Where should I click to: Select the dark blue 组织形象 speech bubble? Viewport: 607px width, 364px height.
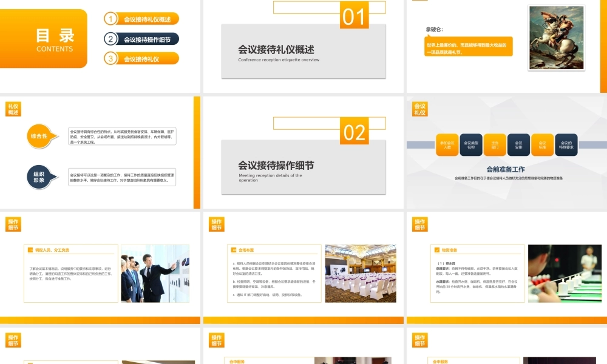[x=42, y=177]
